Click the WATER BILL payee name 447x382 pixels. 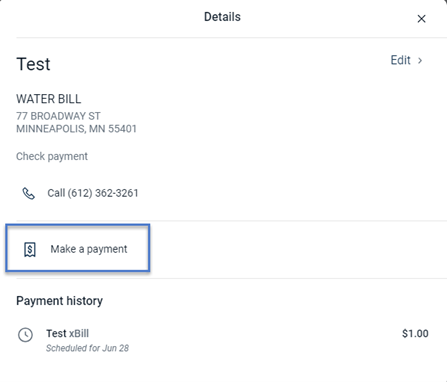pyautogui.click(x=49, y=99)
